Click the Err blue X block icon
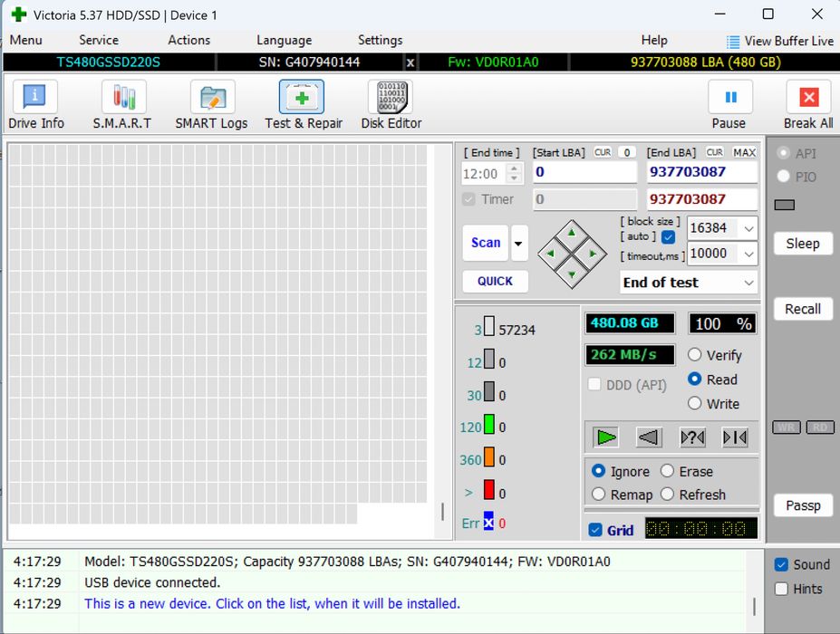840x634 pixels. [x=488, y=522]
